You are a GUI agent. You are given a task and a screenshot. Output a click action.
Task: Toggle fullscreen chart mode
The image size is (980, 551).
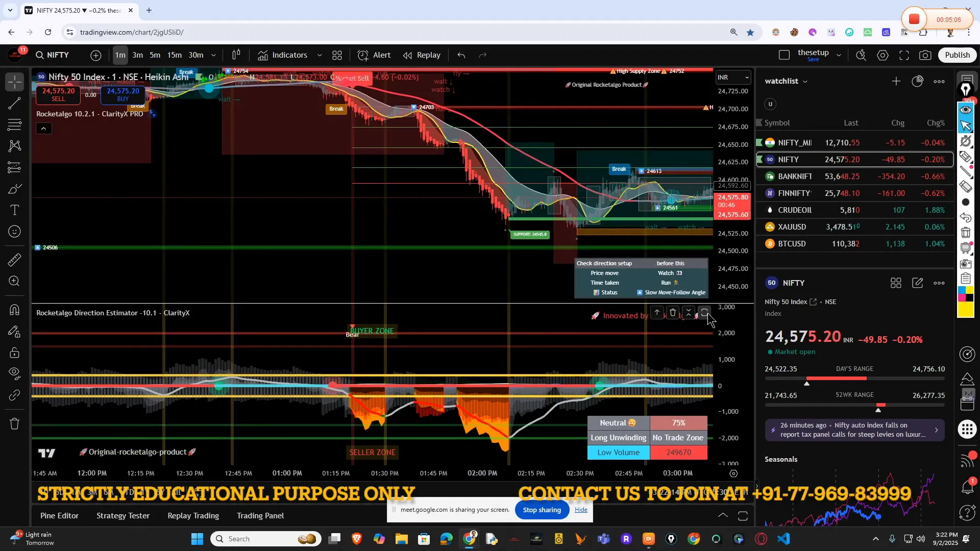pyautogui.click(x=904, y=55)
